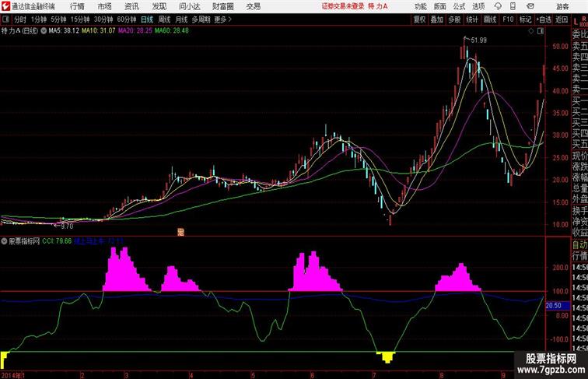Click the 2014年1 timeline label
The height and width of the screenshot is (379, 588).
click(x=13, y=375)
